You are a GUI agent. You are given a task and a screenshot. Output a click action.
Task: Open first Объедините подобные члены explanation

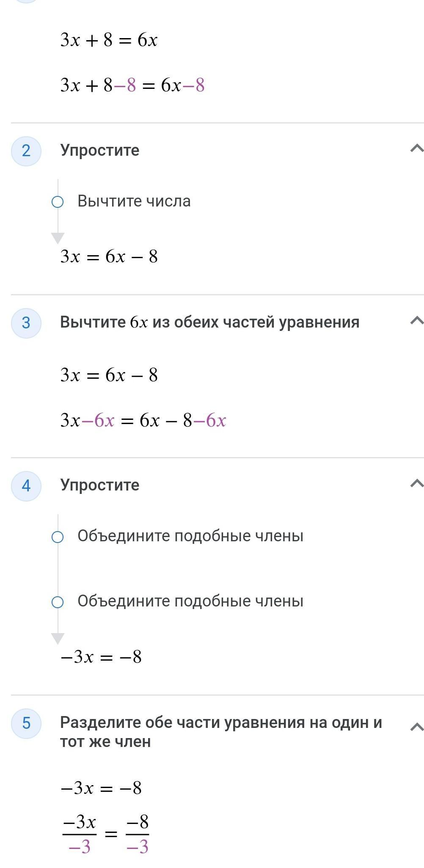pyautogui.click(x=190, y=536)
